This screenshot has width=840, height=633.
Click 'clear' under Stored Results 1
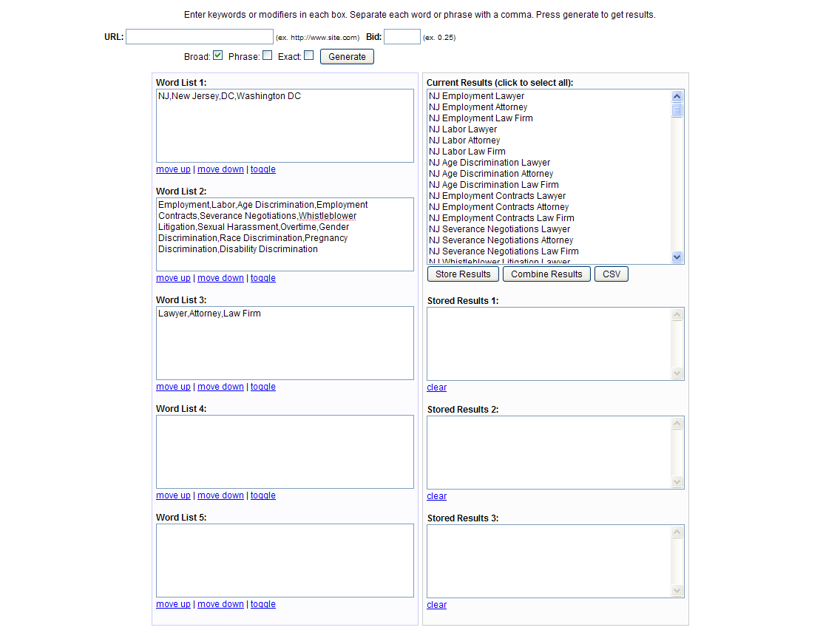pyautogui.click(x=436, y=387)
